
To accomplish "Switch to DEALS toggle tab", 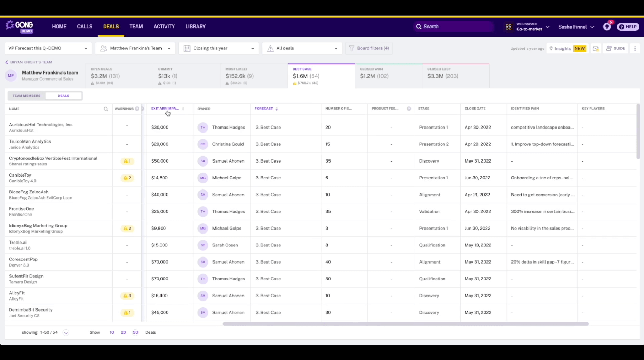I will tap(63, 96).
